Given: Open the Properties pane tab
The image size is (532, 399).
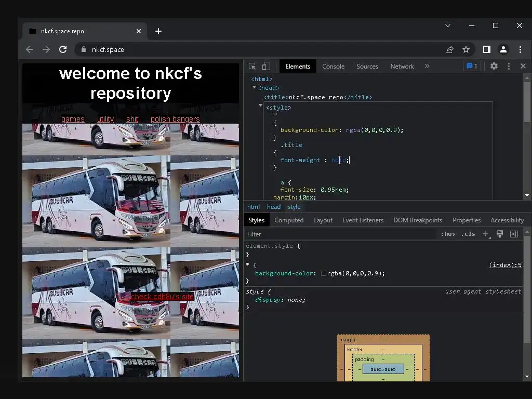Looking at the screenshot, I should point(467,220).
